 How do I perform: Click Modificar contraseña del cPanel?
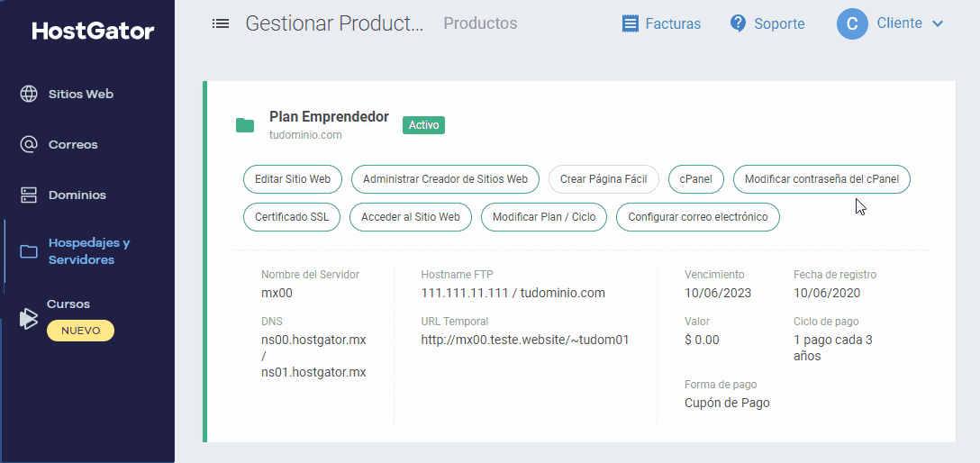click(x=821, y=179)
